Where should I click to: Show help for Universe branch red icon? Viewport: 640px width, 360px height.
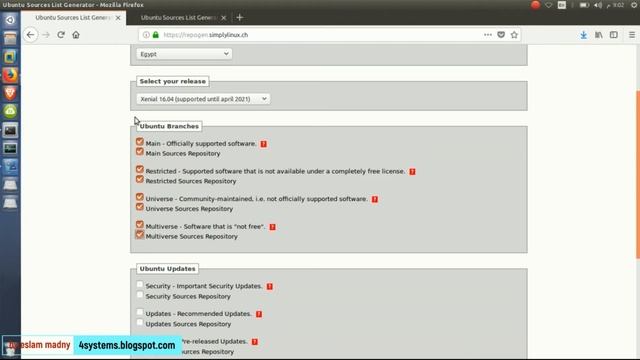click(375, 199)
